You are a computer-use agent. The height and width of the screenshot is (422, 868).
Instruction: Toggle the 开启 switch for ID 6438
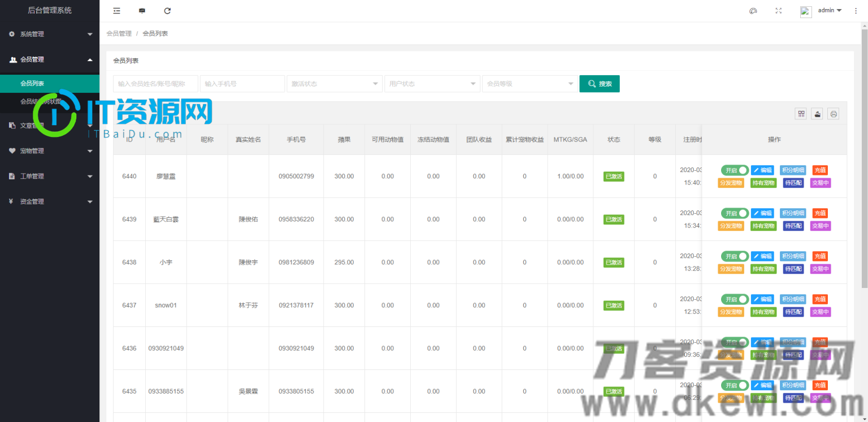(x=735, y=256)
